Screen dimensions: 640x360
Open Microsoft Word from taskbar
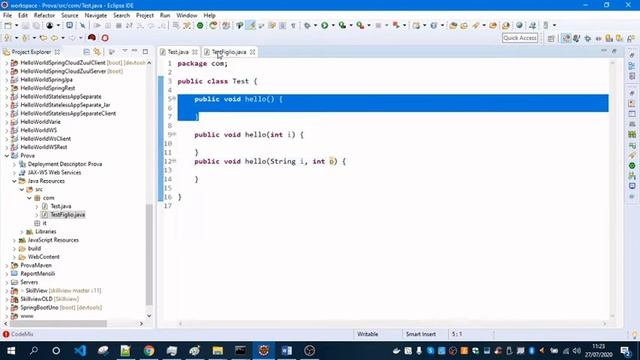pos(287,351)
